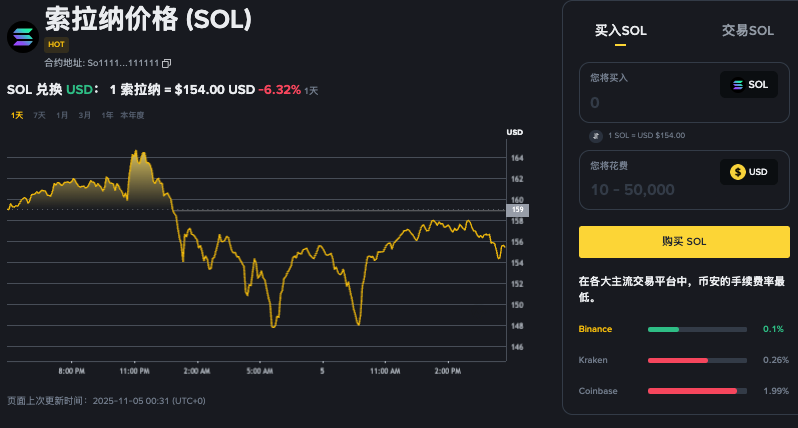
Task: Choose the 本年度 chart period
Action: tap(132, 115)
